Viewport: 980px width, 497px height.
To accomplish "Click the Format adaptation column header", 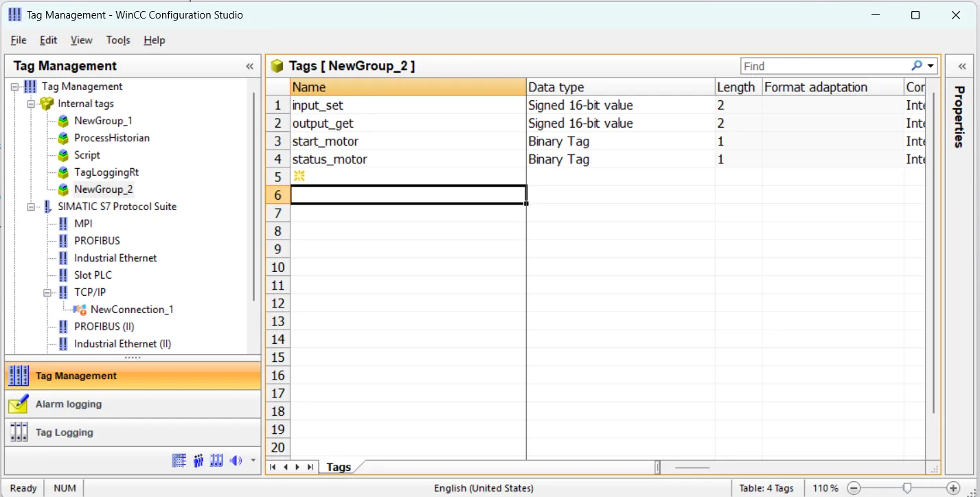I will [833, 87].
